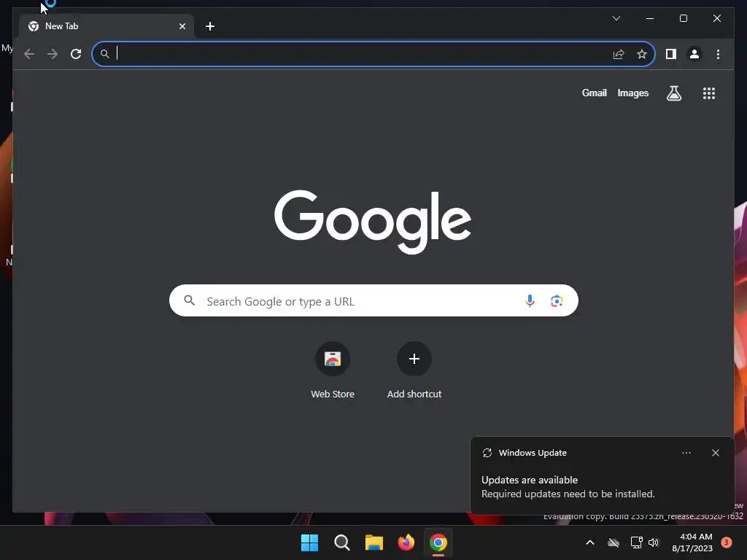Show hidden system tray icons
The height and width of the screenshot is (560, 747).
[x=589, y=542]
